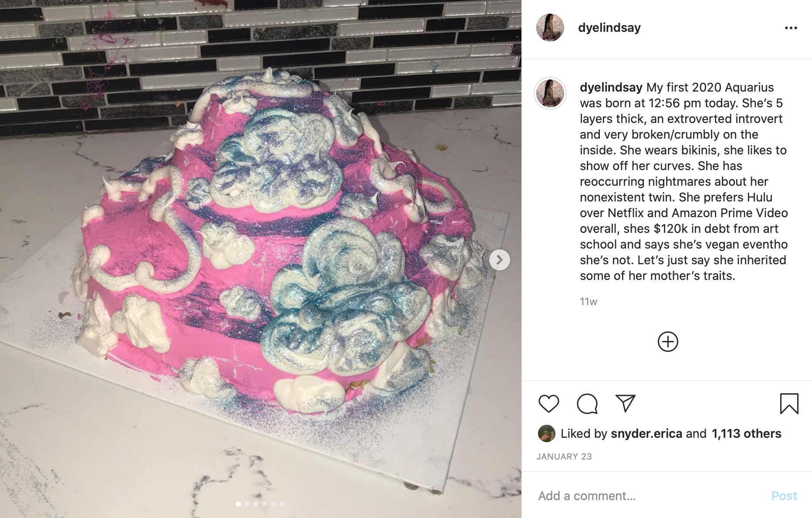Open dyelindsay username in header

coord(609,27)
